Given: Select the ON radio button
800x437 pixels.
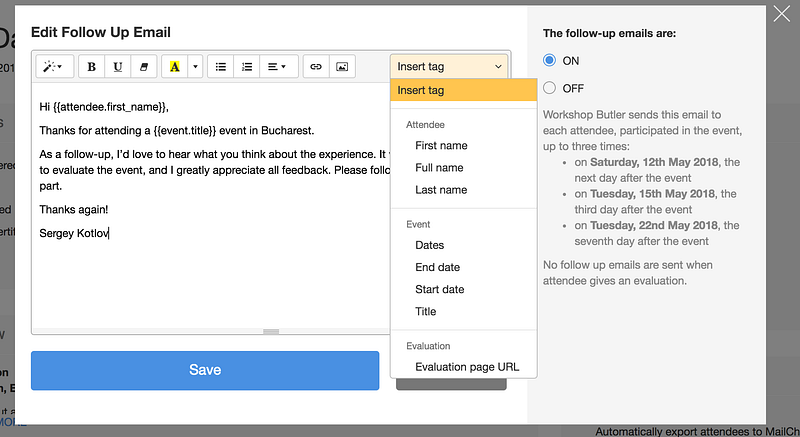Looking at the screenshot, I should pyautogui.click(x=549, y=60).
